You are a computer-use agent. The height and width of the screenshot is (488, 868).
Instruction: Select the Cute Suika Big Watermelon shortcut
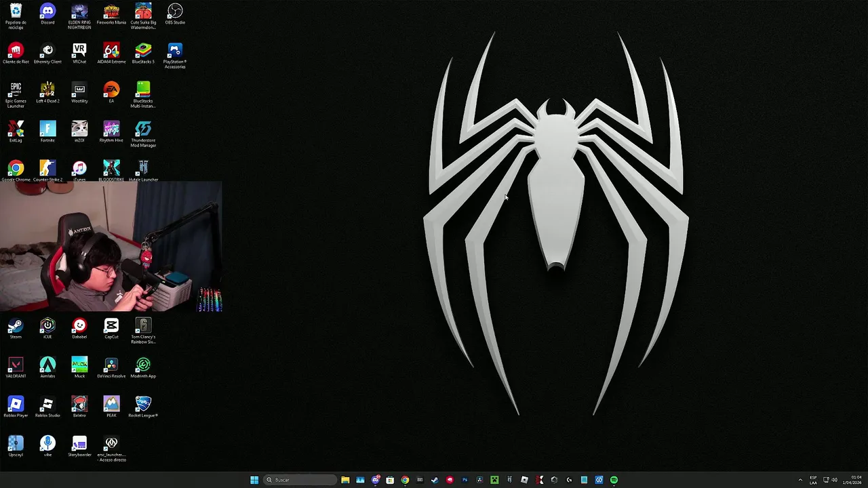143,16
